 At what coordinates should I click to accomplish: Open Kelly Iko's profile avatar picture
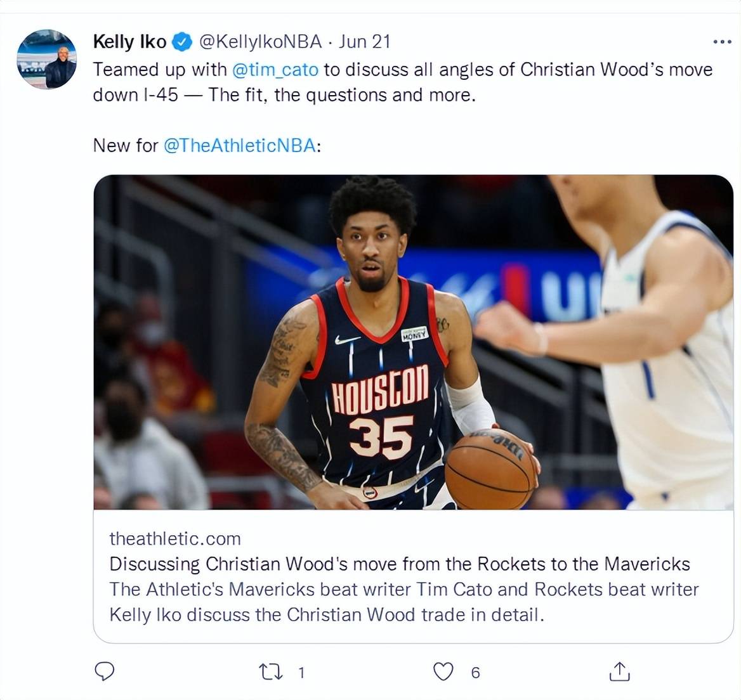(x=46, y=59)
